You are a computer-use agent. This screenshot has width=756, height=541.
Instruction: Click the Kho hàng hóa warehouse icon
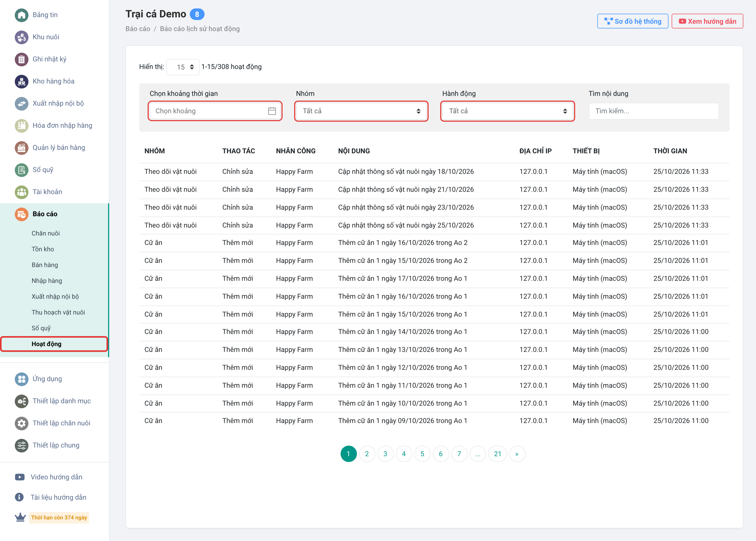coord(21,81)
